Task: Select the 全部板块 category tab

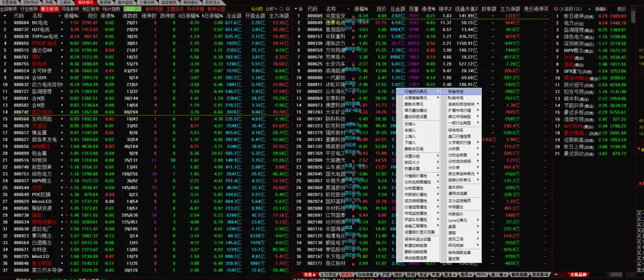Action: click(x=9, y=8)
